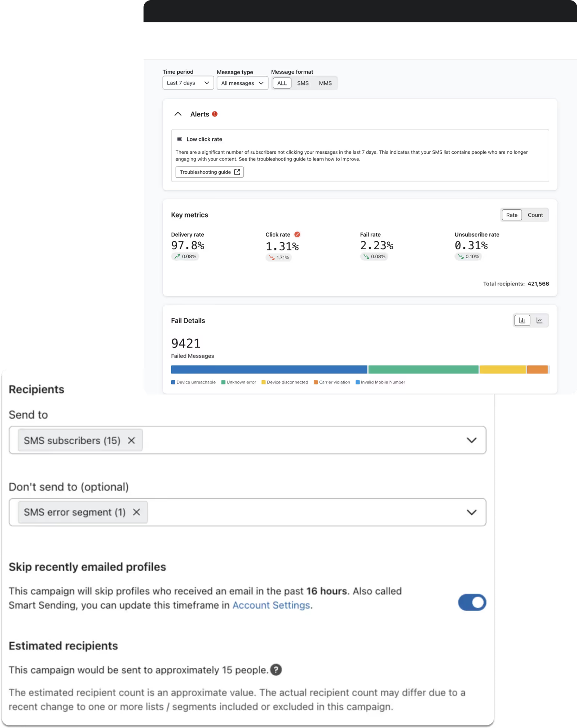Screen dimensions: 577x728
Task: Click the blue Device unreachable bar segment
Action: (x=269, y=369)
